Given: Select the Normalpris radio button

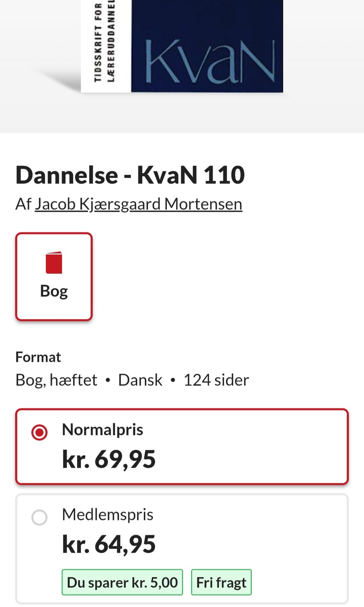Looking at the screenshot, I should (39, 432).
